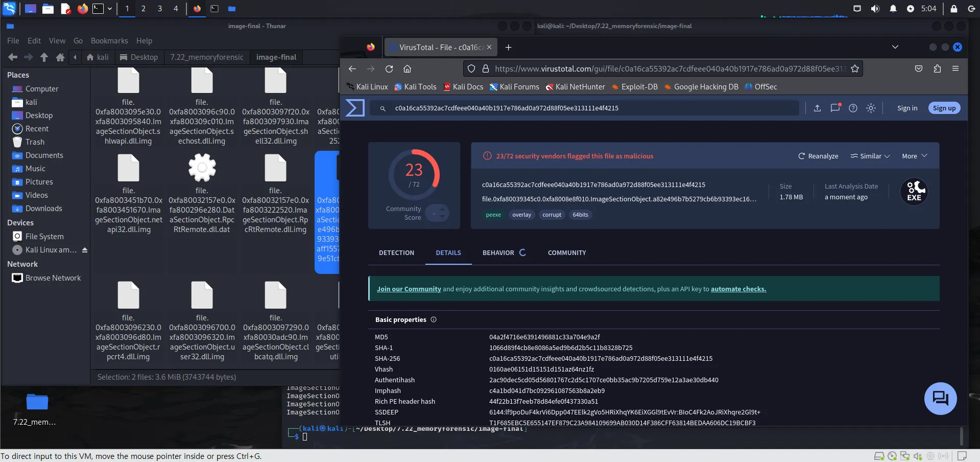Switch to the DETECTION tab
980x462 pixels.
coord(396,252)
